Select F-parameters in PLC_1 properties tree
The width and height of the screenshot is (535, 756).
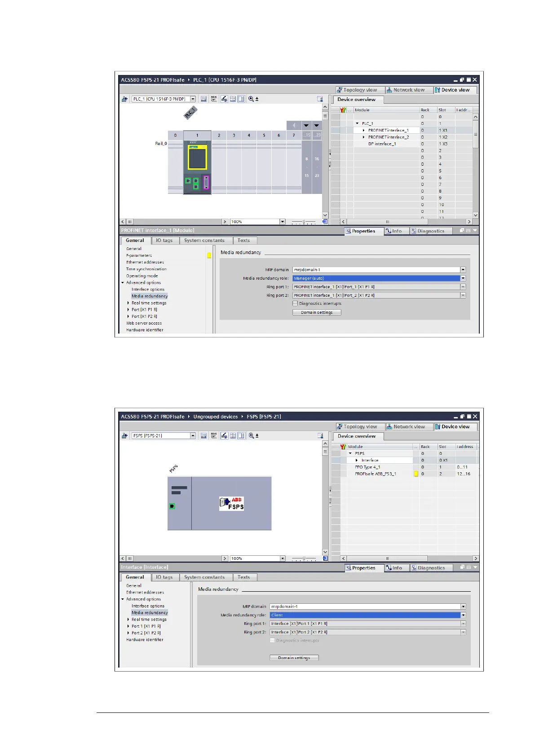tap(139, 255)
